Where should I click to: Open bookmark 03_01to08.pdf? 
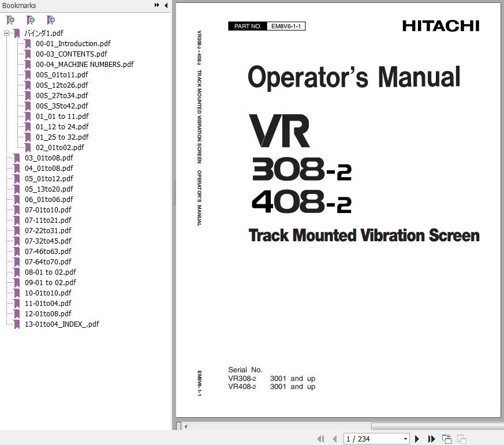coord(49,158)
